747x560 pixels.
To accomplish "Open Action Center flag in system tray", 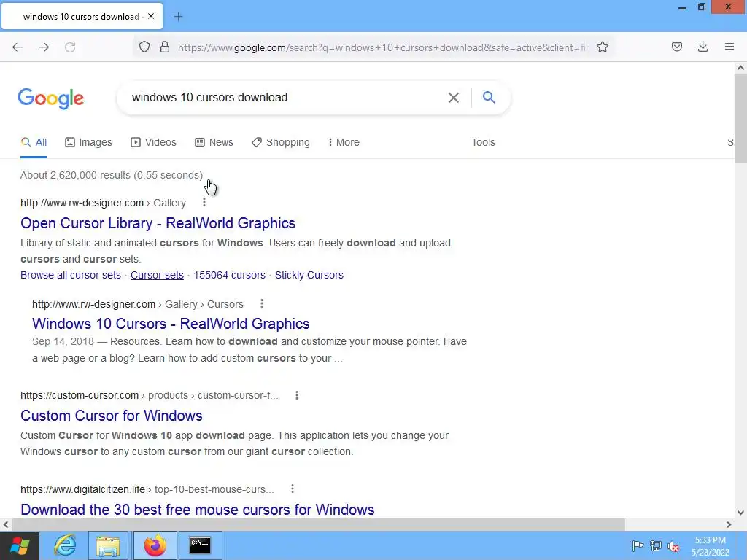I will click(x=638, y=545).
